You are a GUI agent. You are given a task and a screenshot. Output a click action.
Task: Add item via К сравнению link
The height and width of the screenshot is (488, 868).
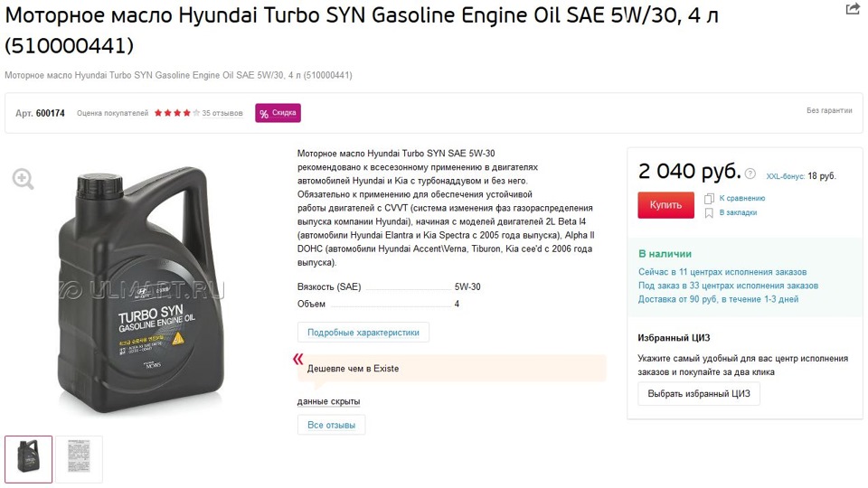click(x=741, y=198)
